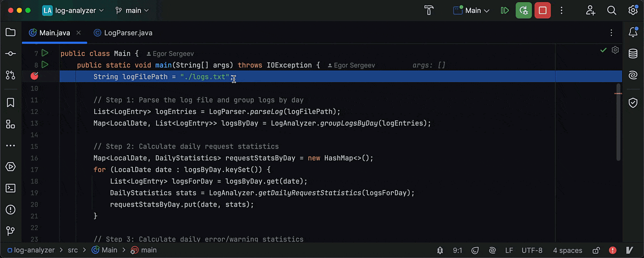Open the Project folder tool window
644x258 pixels.
click(x=10, y=32)
